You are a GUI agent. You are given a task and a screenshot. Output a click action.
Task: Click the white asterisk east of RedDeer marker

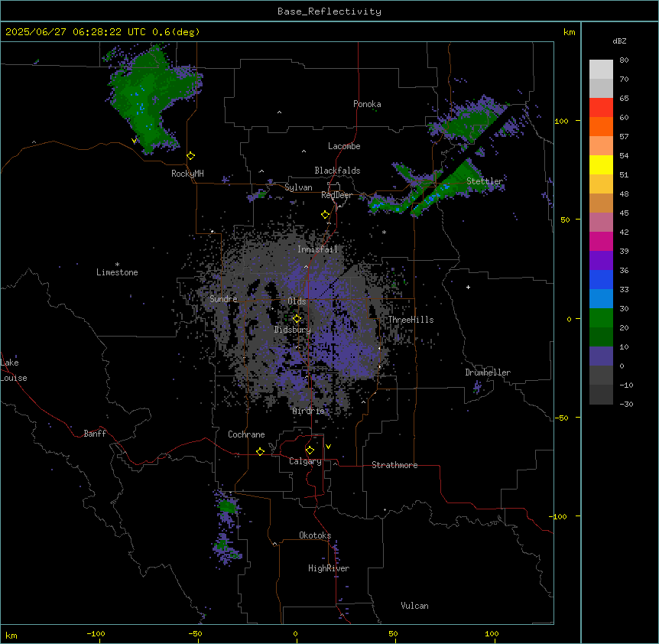(384, 232)
